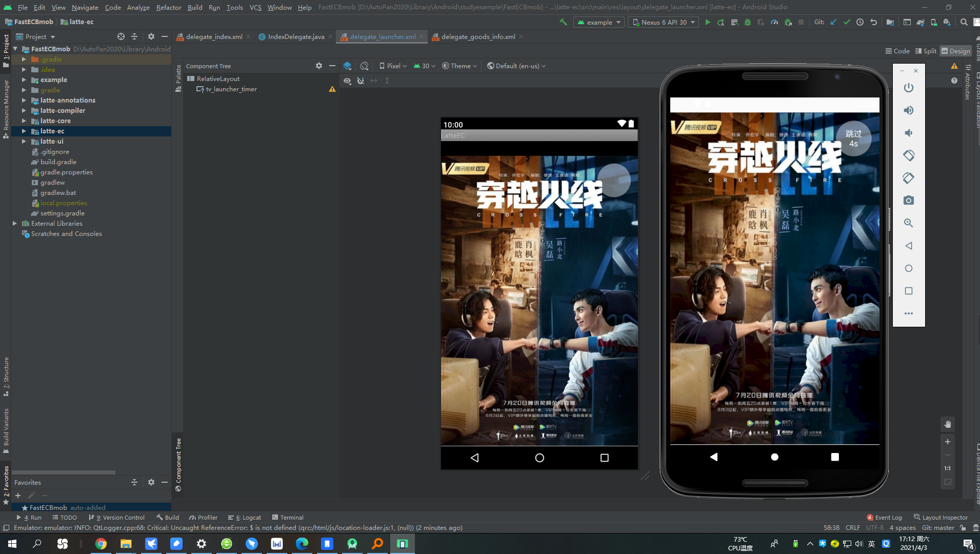Image resolution: width=980 pixels, height=554 pixels.
Task: Rotate emulator left icon
Action: coord(908,155)
